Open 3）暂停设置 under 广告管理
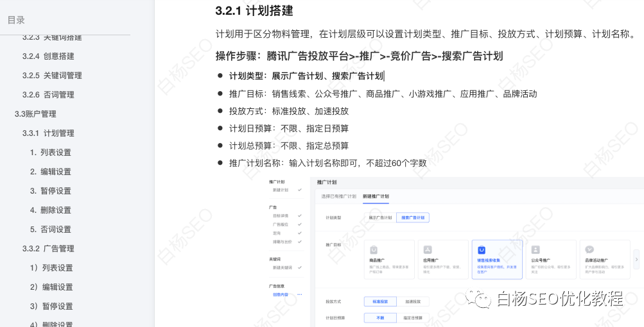 (51, 306)
